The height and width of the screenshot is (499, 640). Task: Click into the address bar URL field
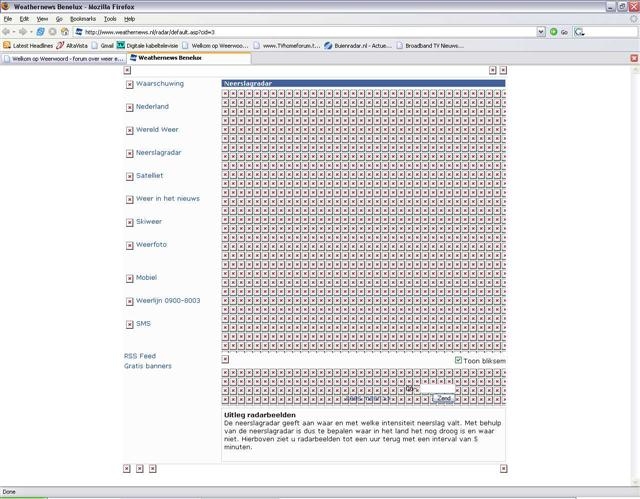[x=309, y=32]
